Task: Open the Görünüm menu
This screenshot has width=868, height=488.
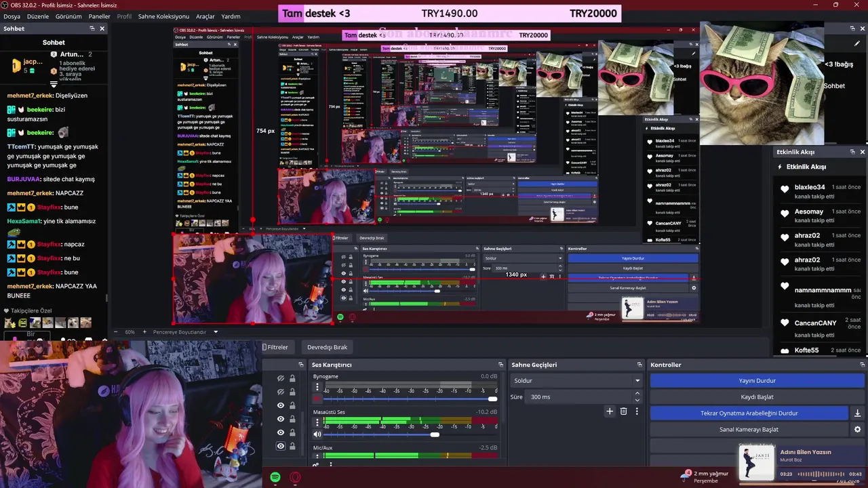Action: point(68,16)
